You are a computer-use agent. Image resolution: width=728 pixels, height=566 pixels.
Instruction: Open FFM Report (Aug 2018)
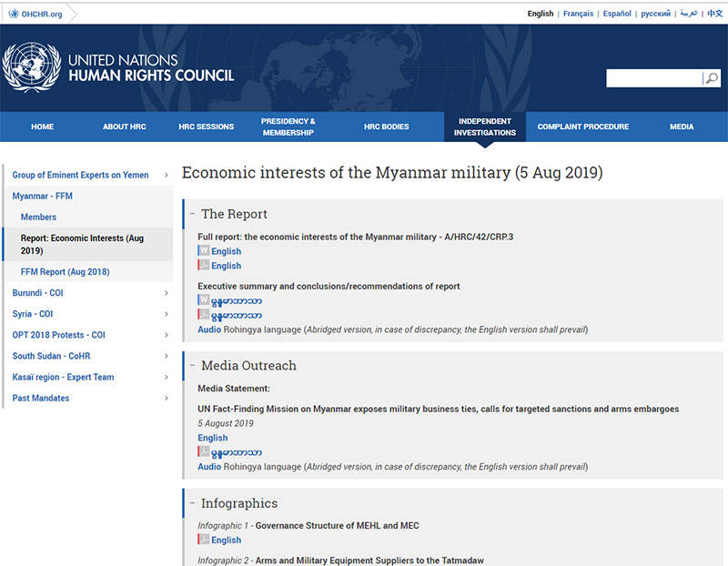(65, 271)
